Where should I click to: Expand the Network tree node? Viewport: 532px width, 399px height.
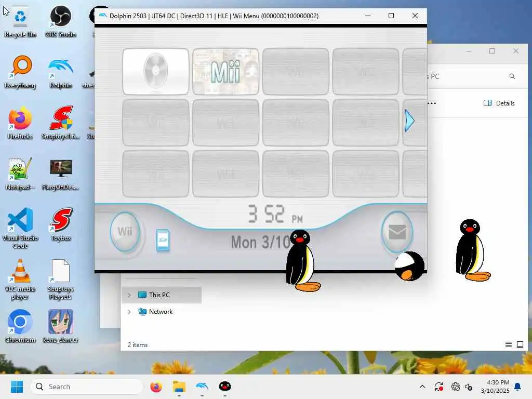click(129, 312)
